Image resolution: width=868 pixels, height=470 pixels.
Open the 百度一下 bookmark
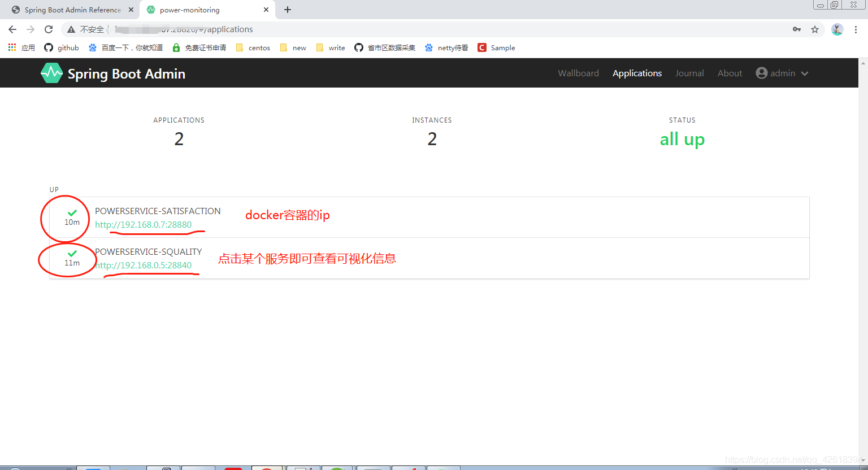pyautogui.click(x=125, y=47)
